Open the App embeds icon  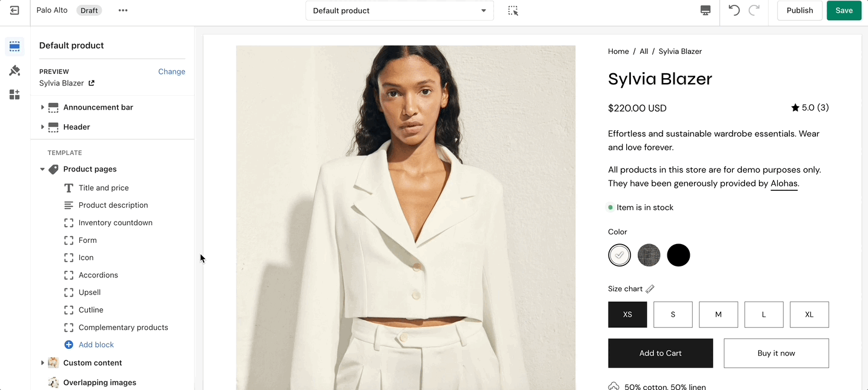click(15, 94)
